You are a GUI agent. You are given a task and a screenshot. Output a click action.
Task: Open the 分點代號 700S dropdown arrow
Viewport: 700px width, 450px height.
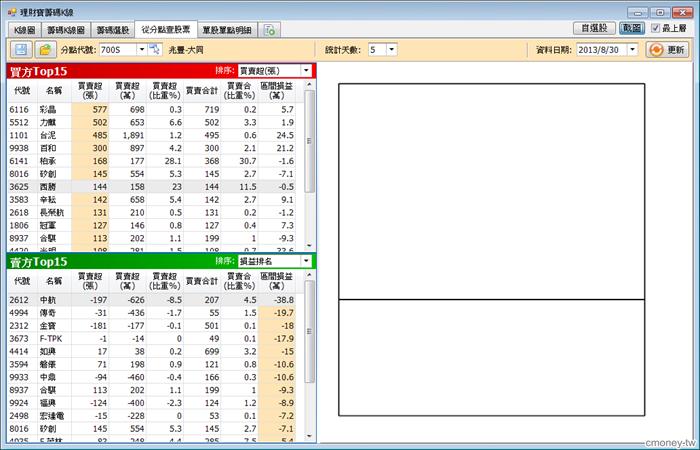(x=142, y=49)
